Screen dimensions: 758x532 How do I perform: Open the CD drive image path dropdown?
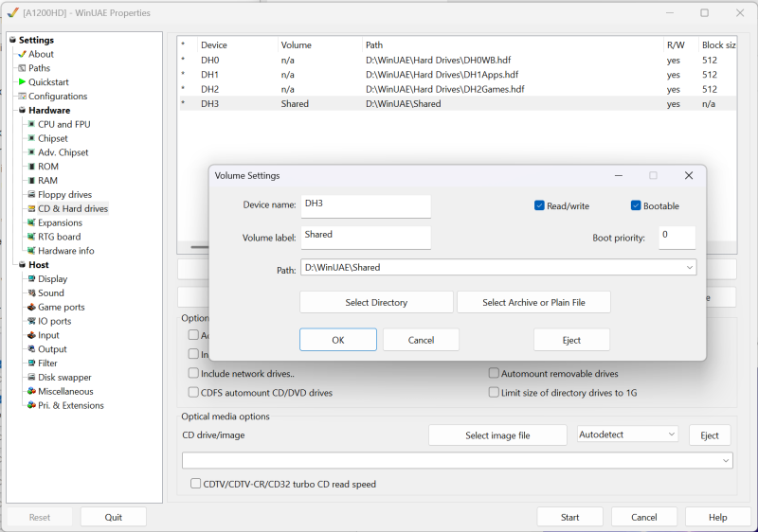(x=725, y=461)
